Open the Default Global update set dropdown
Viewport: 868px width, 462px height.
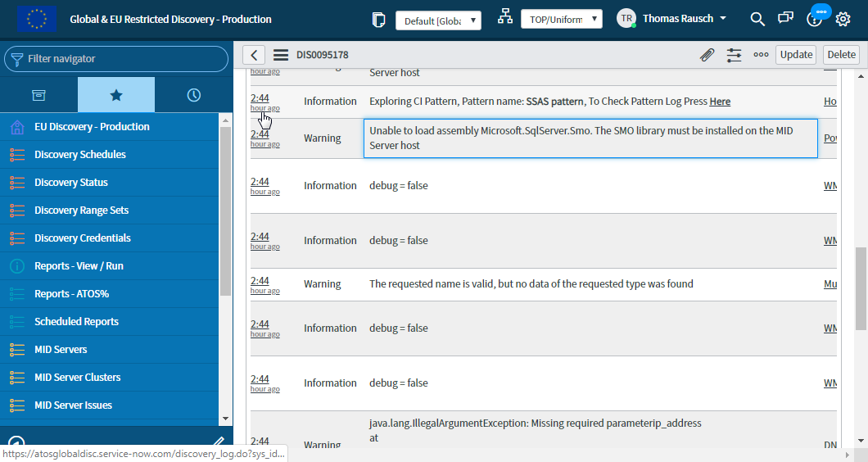coord(438,20)
